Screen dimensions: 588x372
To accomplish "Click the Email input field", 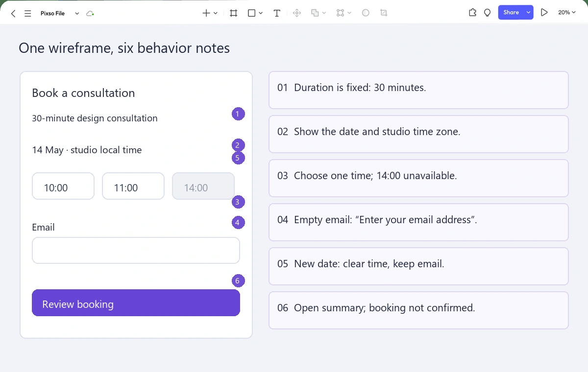I will pos(136,251).
